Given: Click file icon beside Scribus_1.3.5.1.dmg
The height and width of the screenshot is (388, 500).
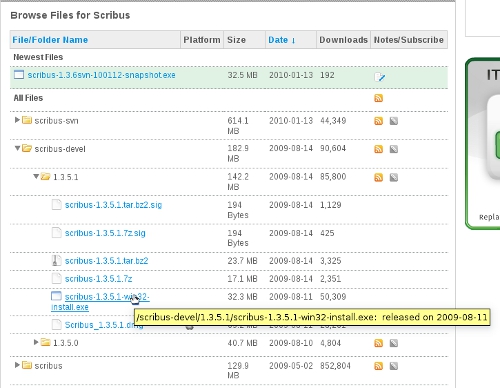Looking at the screenshot, I should [57, 324].
